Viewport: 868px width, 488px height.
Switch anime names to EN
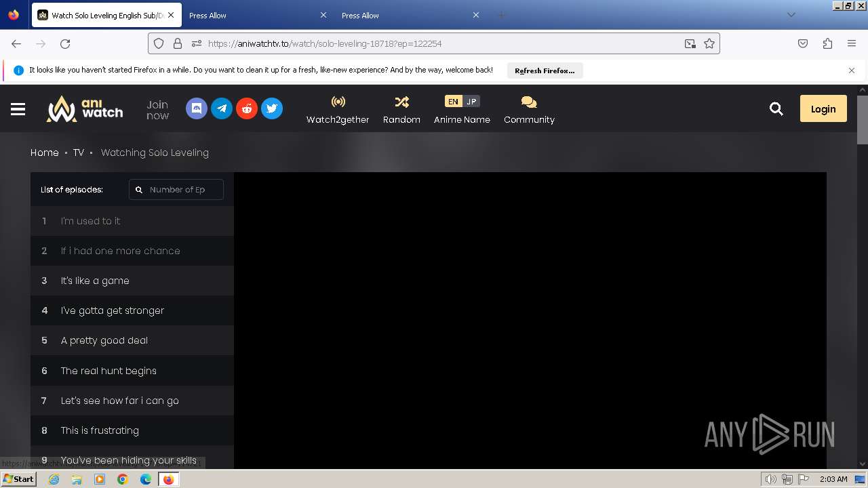(x=453, y=101)
